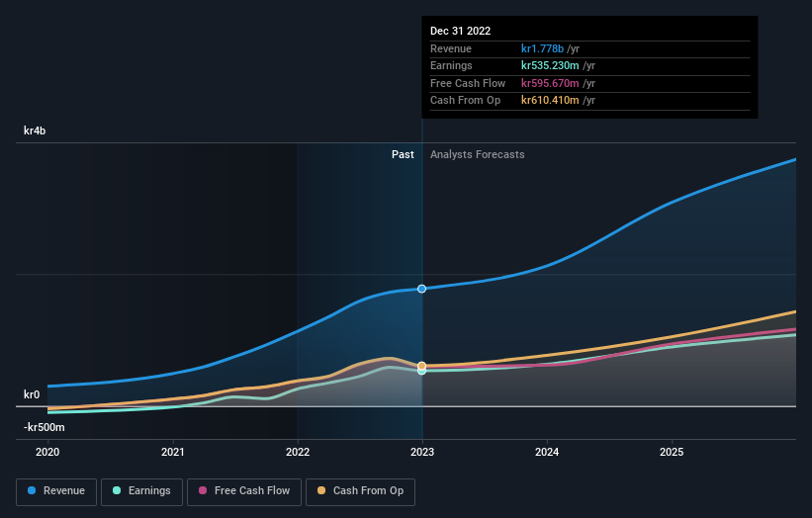Click the kr535.230m earnings value
Viewport: 812px width, 518px height.
coord(550,65)
